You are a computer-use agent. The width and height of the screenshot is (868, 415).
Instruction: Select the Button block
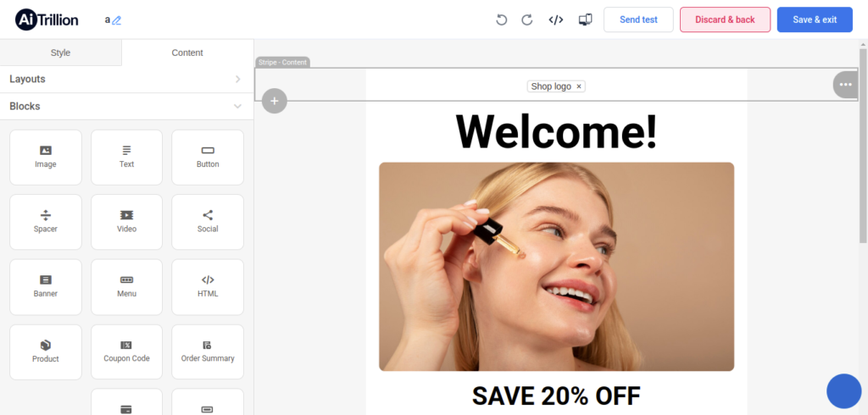(x=208, y=158)
